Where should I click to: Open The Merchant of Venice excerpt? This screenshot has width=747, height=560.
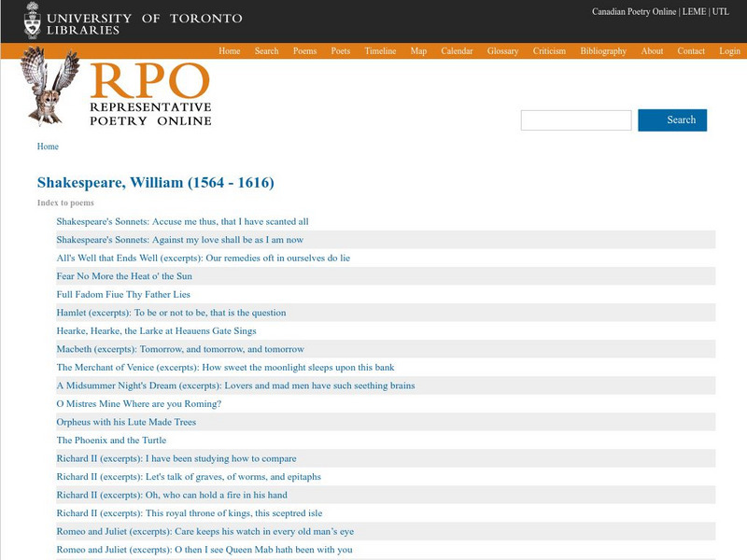pos(225,367)
